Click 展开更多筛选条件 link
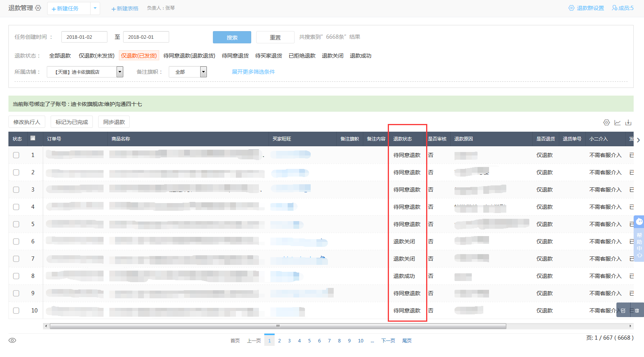Viewport: 644px width, 357px height. tap(253, 72)
